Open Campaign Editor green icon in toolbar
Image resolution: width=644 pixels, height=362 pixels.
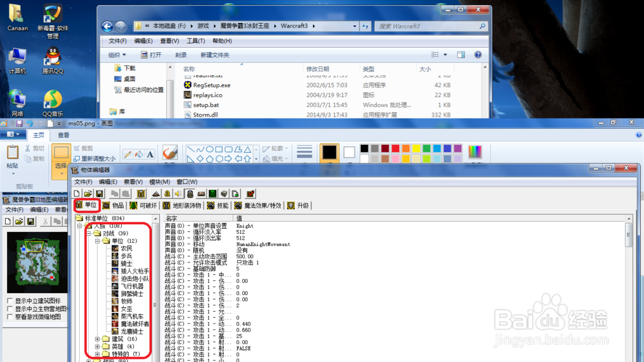213,193
